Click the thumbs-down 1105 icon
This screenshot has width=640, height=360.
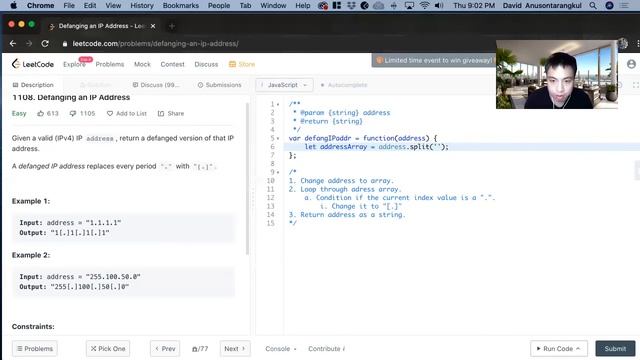tap(73, 113)
